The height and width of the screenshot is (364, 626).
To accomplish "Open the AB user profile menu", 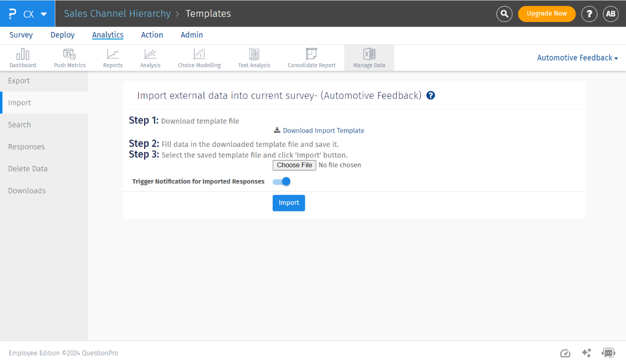I will pyautogui.click(x=610, y=13).
